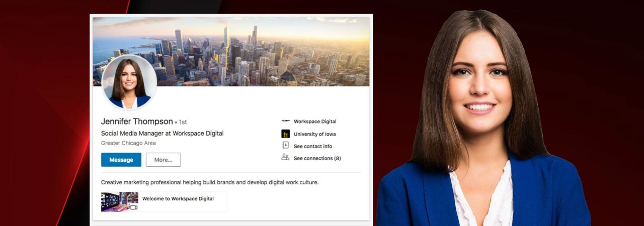This screenshot has width=644, height=226.
Task: Click Jennifer Thompson's circular profile photo
Action: [129, 82]
